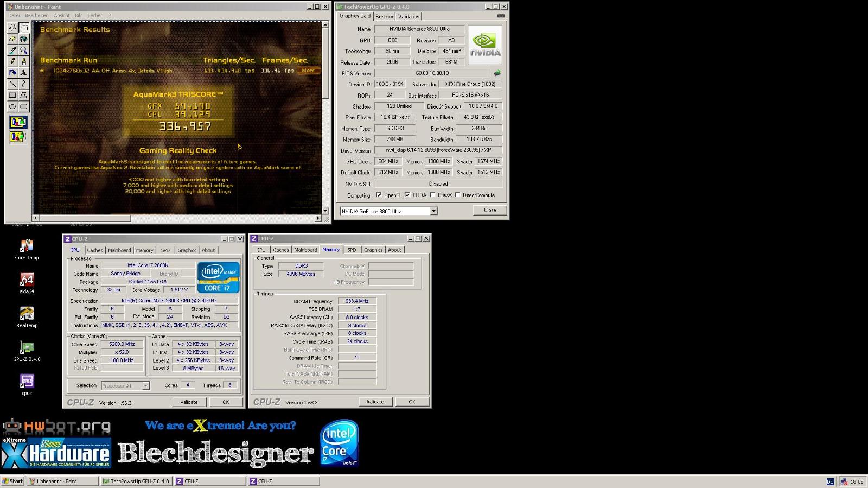The height and width of the screenshot is (488, 868).
Task: Switch to the Sensors tab in GPU-Z
Action: 384,16
